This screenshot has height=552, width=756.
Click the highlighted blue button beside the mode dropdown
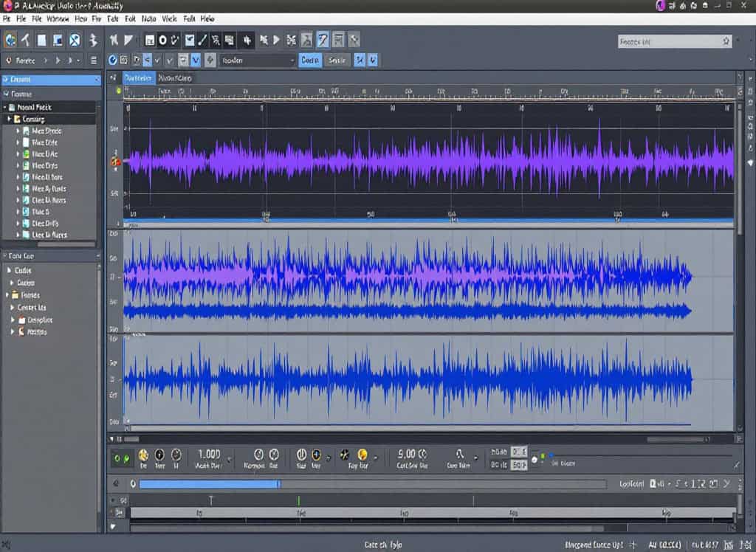pyautogui.click(x=309, y=61)
